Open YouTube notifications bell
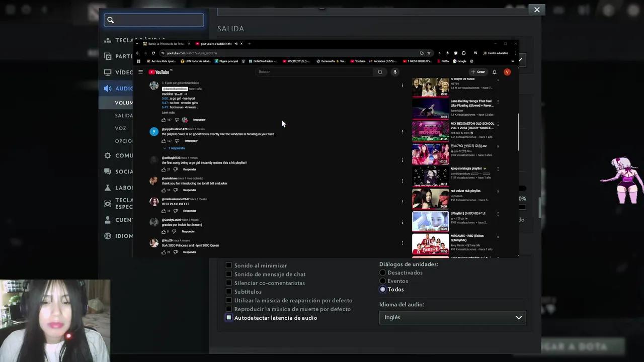 (x=494, y=72)
